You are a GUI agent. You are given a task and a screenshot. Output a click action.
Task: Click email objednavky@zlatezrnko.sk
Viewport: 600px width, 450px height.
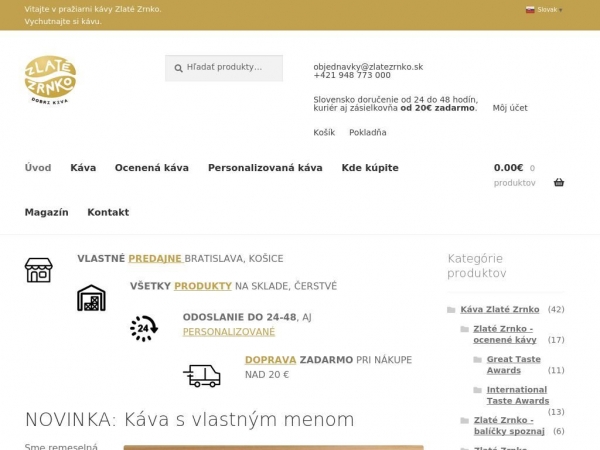pos(368,67)
